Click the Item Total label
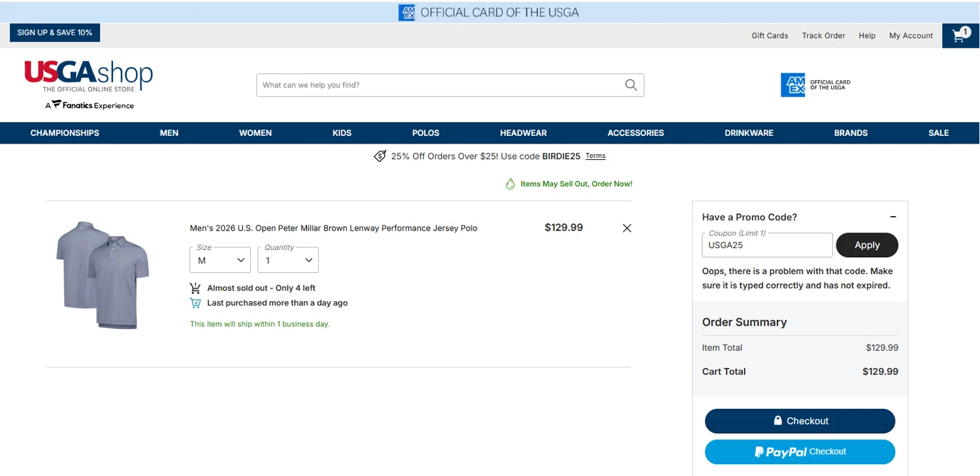 [722, 348]
